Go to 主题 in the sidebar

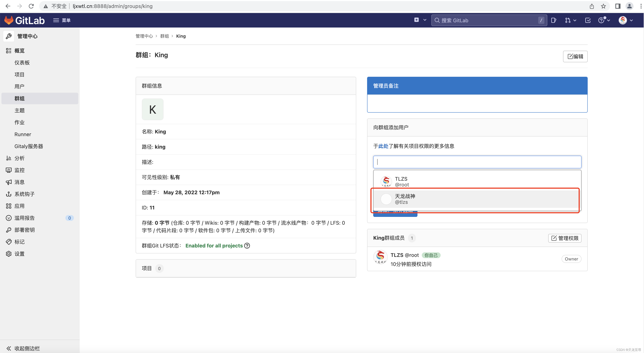pos(20,110)
